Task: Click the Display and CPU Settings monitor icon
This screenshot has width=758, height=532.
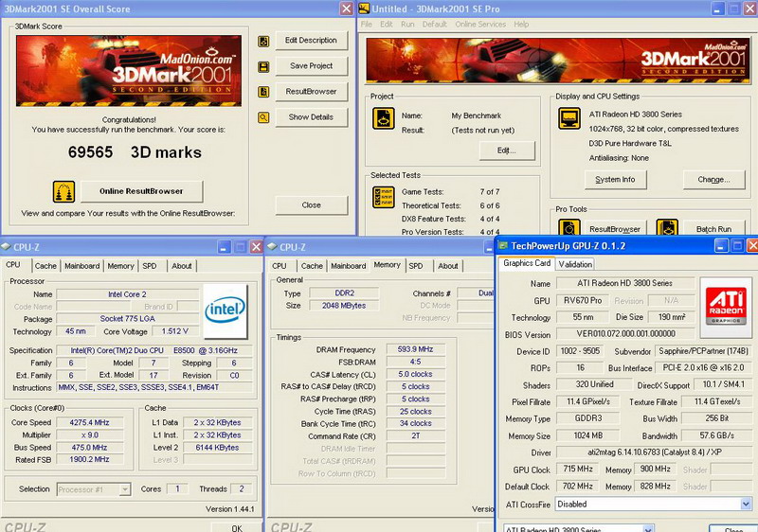Action: click(x=569, y=118)
